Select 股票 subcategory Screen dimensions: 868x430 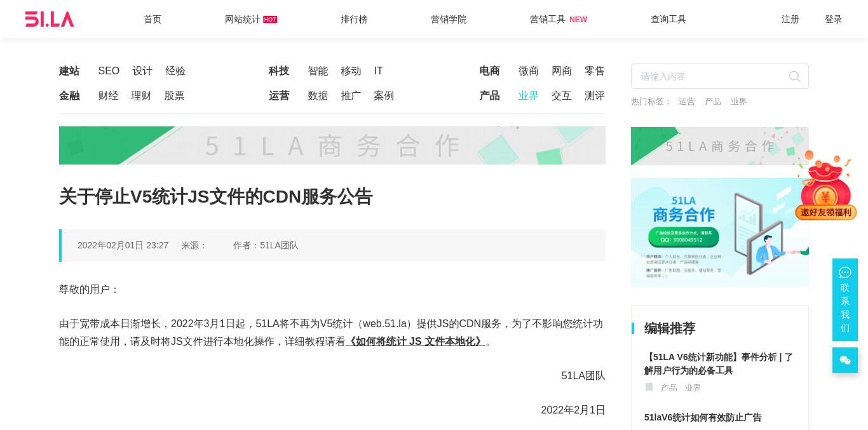point(175,96)
